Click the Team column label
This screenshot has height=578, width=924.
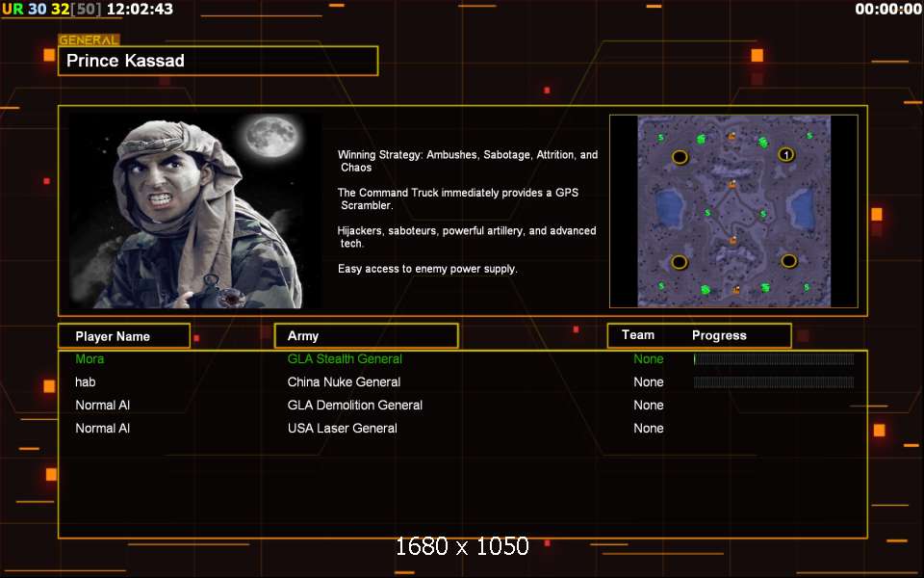point(637,335)
